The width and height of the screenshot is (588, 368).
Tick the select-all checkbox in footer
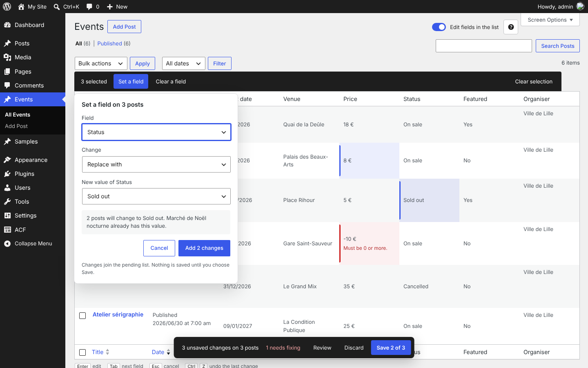pos(82,352)
